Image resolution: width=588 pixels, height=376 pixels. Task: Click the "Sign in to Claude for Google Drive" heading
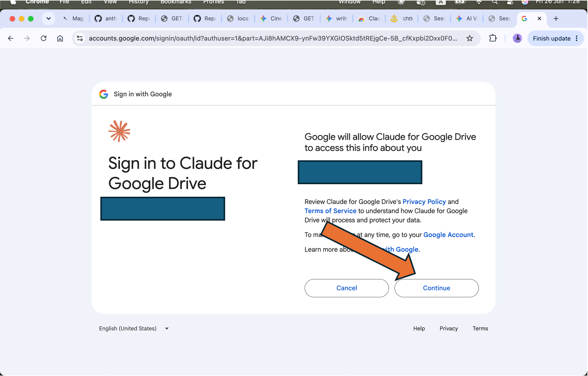pos(183,173)
